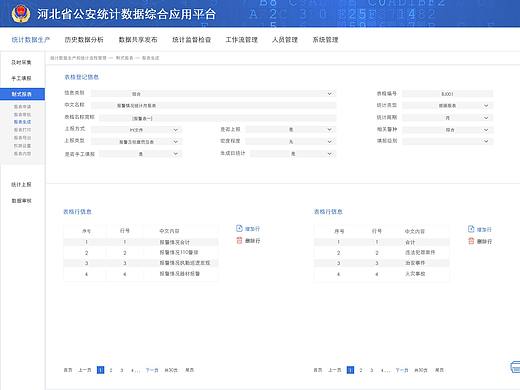Viewport: 520px width, 390px height.
Task: Open the 数据共享发布 top menu
Action: tap(138, 40)
